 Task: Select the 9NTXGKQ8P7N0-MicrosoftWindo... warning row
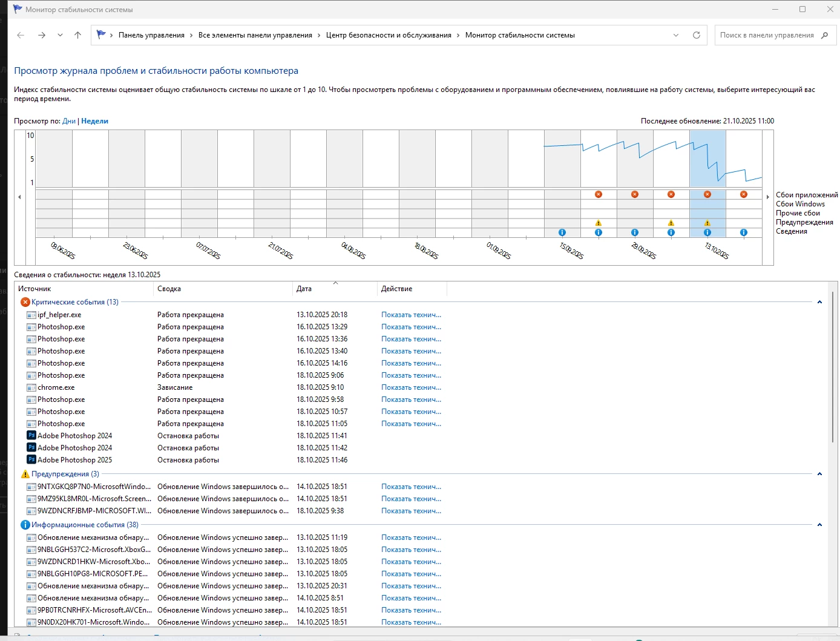click(234, 487)
